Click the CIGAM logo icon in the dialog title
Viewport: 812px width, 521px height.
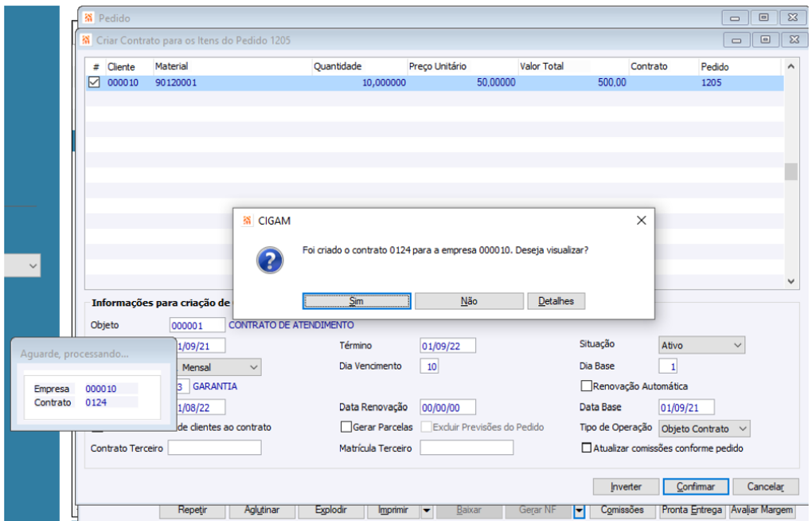pos(247,221)
